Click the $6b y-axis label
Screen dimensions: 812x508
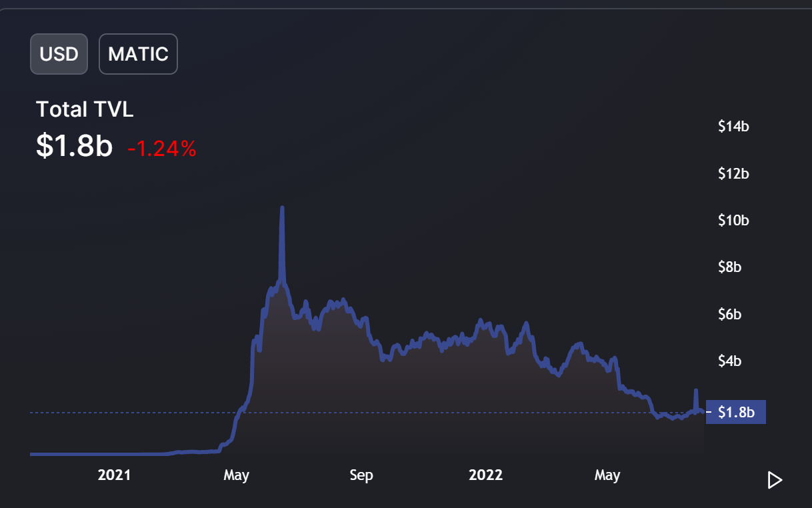click(x=729, y=314)
